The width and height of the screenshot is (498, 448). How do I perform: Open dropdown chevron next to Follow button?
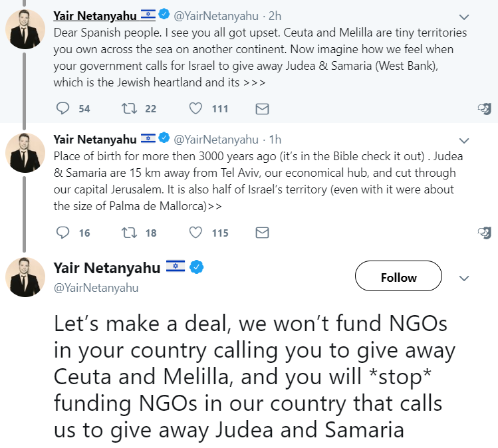465,278
